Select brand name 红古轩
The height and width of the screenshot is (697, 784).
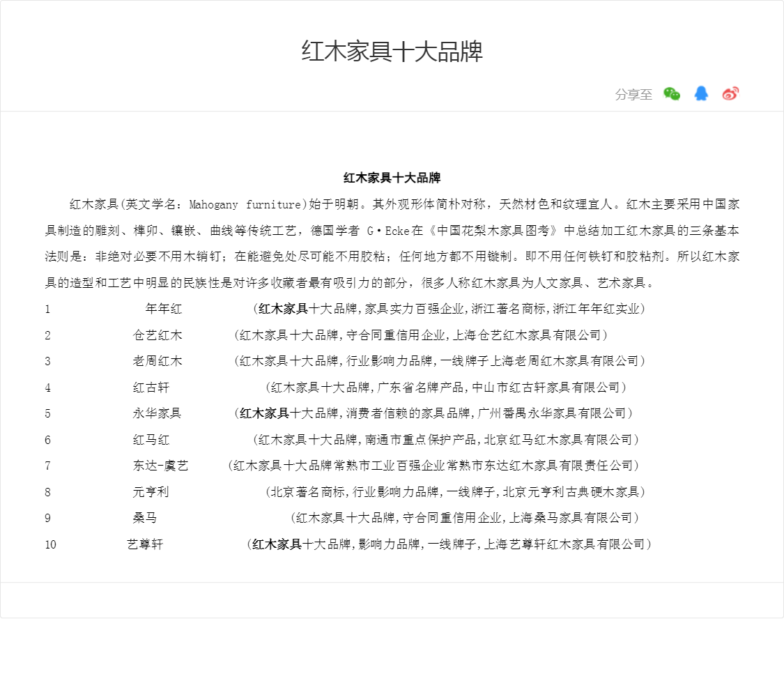151,388
